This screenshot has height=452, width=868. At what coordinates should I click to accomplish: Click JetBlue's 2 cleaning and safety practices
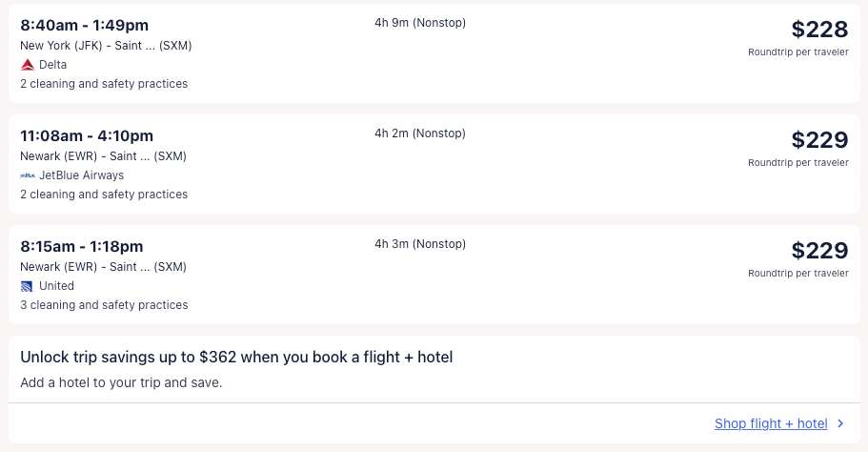104,195
